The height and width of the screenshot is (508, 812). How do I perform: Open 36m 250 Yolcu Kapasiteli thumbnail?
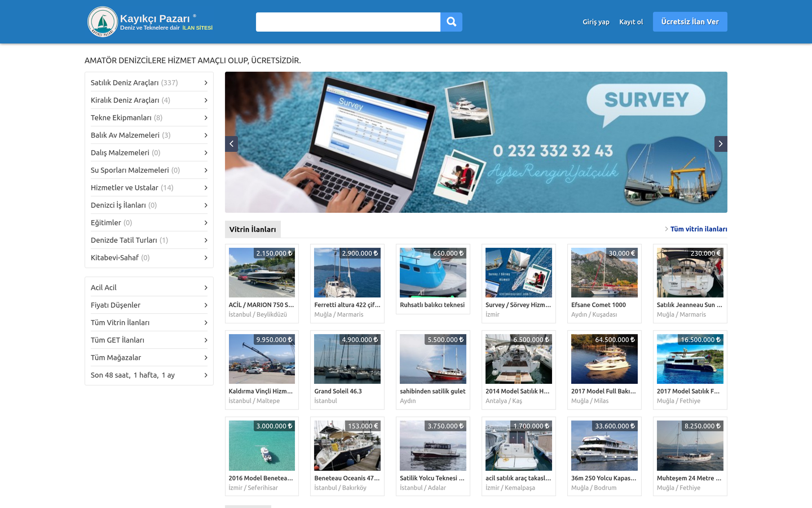tap(604, 445)
